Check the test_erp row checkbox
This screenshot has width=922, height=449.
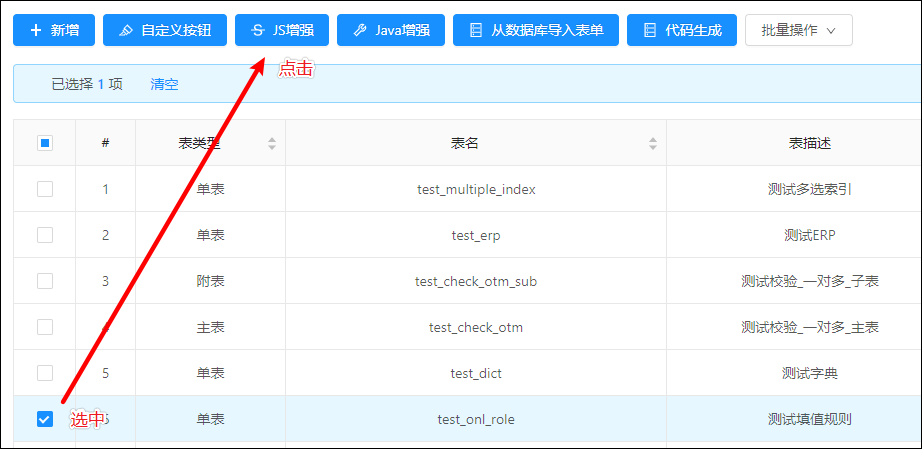click(45, 235)
